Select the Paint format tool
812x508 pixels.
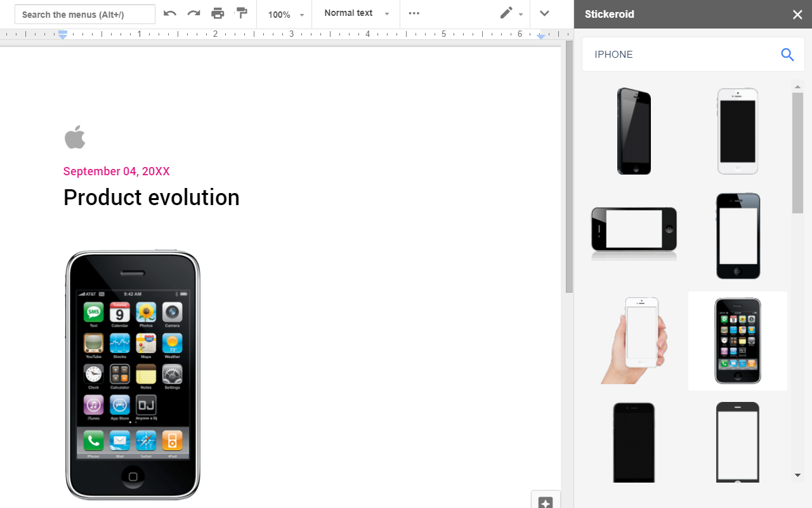tap(242, 13)
